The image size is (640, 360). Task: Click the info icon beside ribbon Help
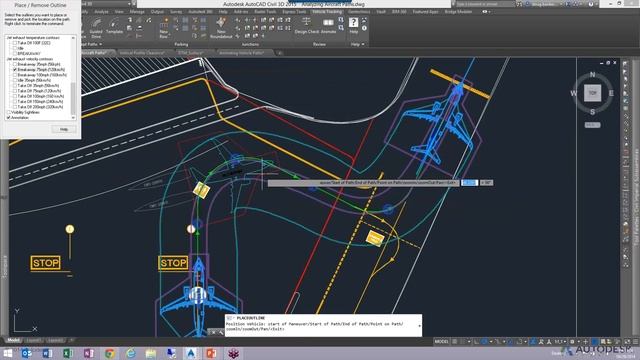364,28
